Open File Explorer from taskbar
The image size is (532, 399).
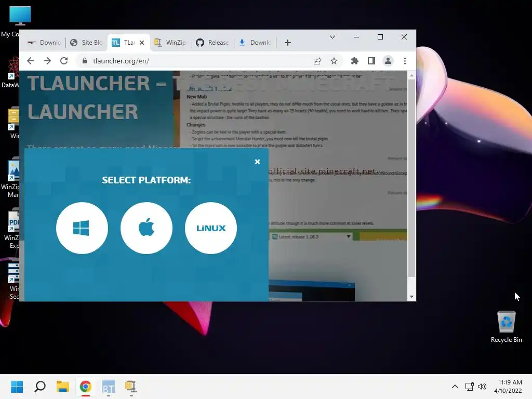(62, 387)
